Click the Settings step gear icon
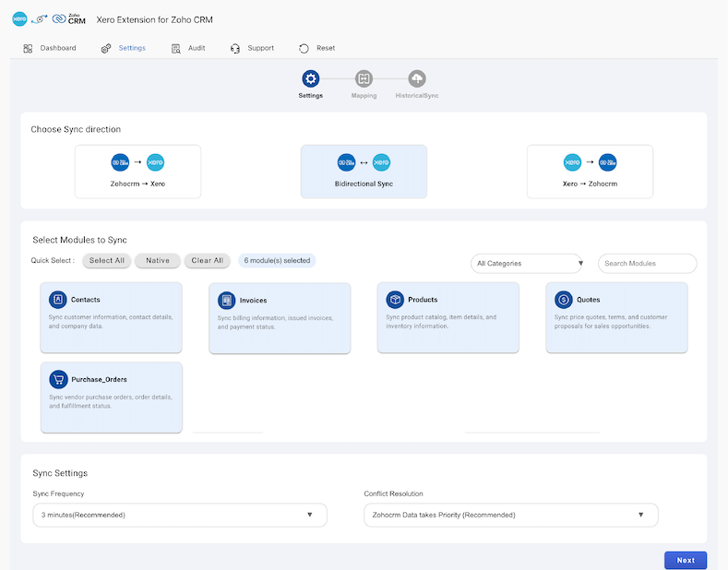The height and width of the screenshot is (570, 728). pyautogui.click(x=311, y=78)
